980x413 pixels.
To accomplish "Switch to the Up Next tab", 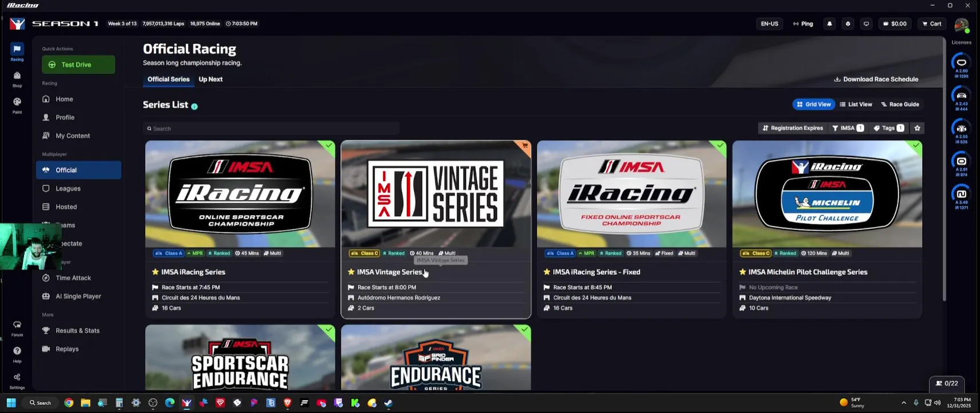I will [x=211, y=79].
